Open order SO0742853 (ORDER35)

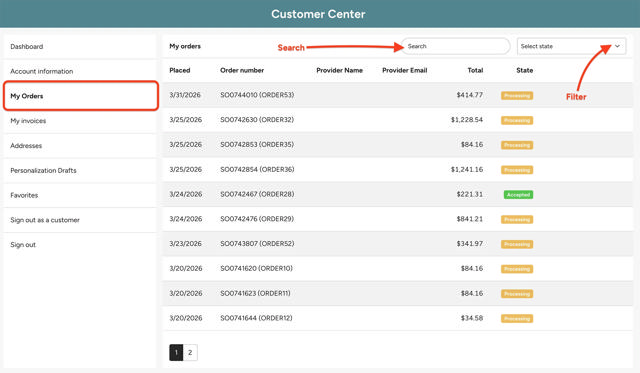click(x=257, y=144)
